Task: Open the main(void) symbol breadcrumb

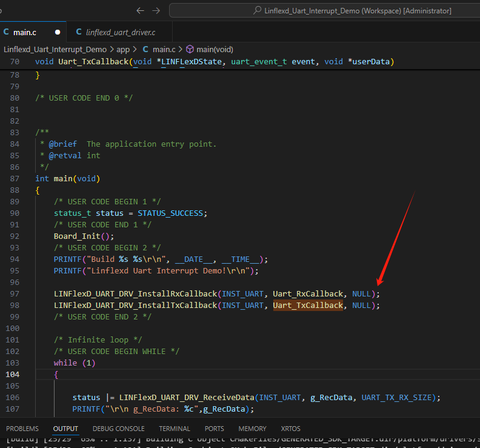Action: (x=215, y=49)
